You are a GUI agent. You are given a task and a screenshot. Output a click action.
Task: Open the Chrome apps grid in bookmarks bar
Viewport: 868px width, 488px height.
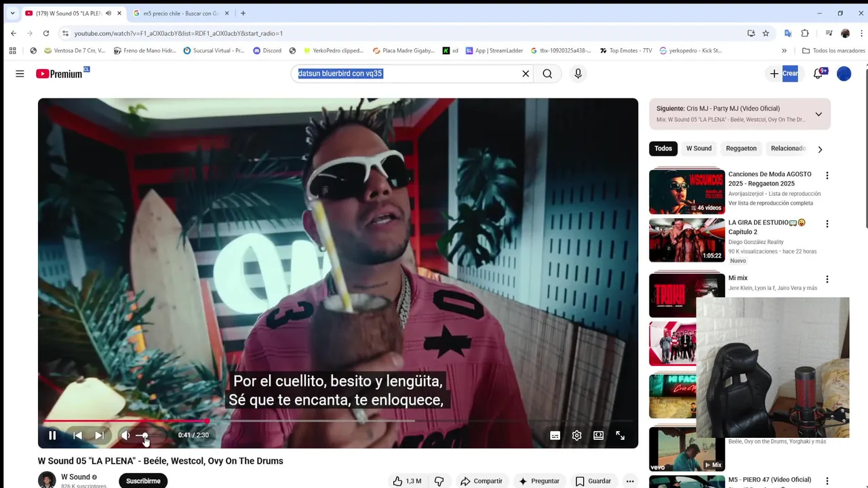(12, 50)
